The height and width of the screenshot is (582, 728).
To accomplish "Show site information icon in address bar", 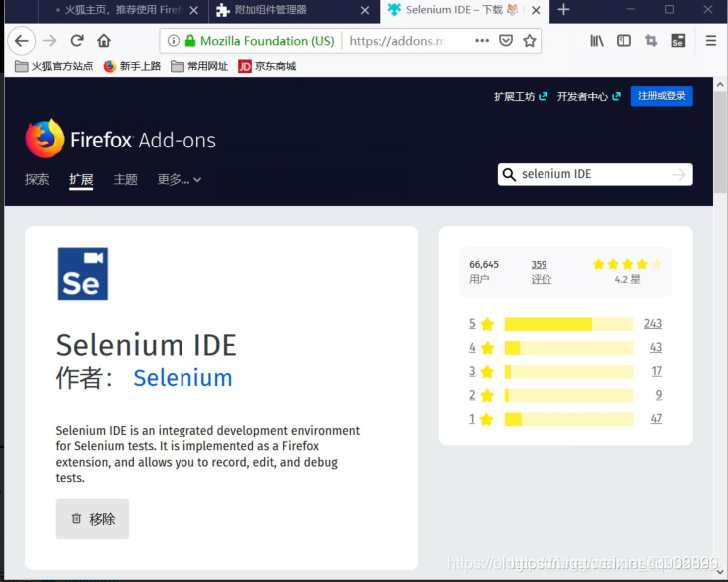I will point(174,41).
